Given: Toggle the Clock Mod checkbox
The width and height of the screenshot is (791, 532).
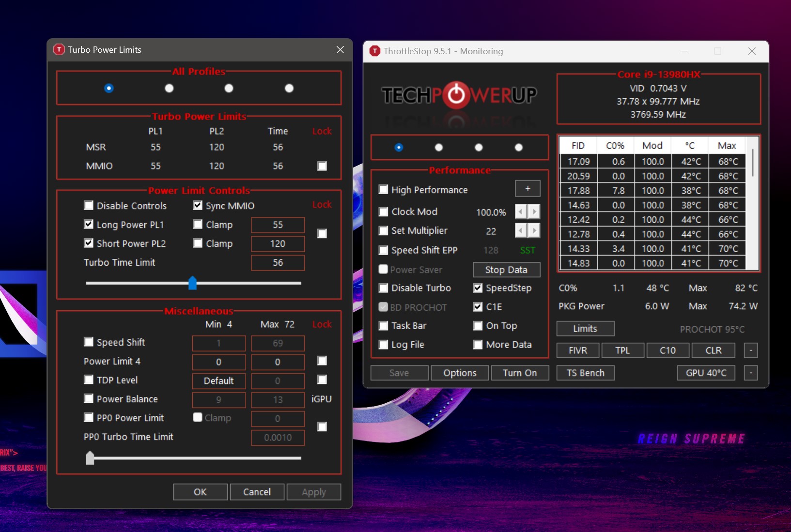Looking at the screenshot, I should pyautogui.click(x=383, y=212).
